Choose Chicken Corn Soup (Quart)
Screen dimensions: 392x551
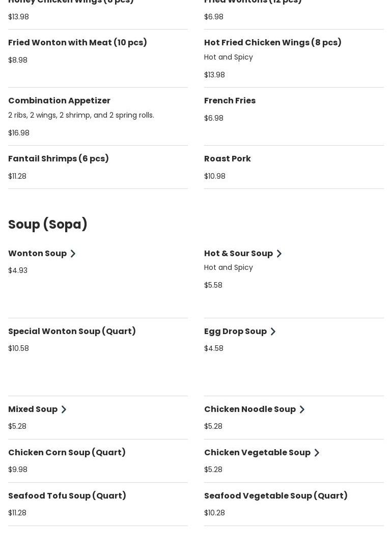[67, 453]
